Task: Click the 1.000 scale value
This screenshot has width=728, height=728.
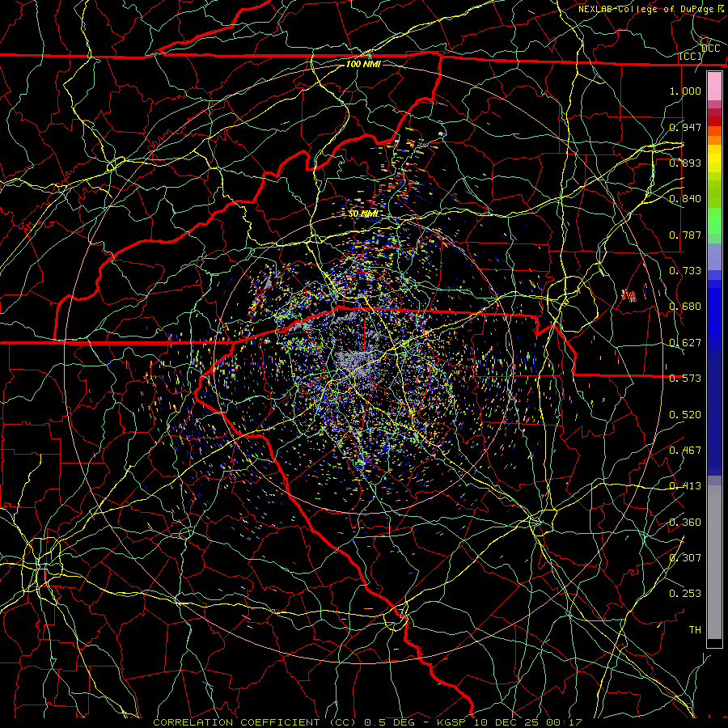Action: pyautogui.click(x=685, y=91)
